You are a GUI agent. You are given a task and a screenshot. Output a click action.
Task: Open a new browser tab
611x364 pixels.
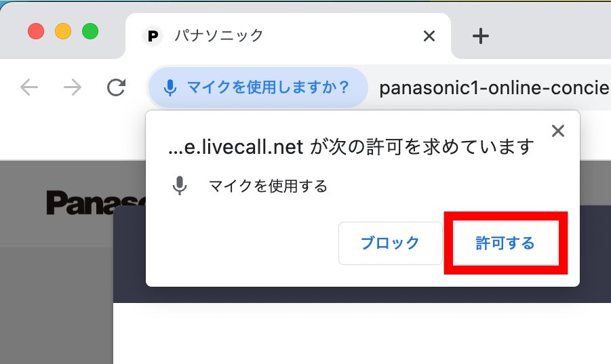(481, 36)
